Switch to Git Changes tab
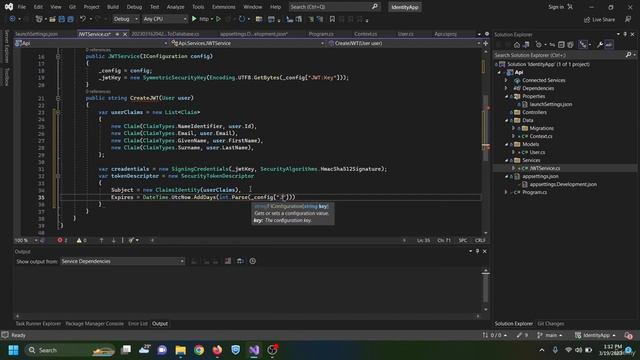The height and width of the screenshot is (360, 640). tap(551, 324)
